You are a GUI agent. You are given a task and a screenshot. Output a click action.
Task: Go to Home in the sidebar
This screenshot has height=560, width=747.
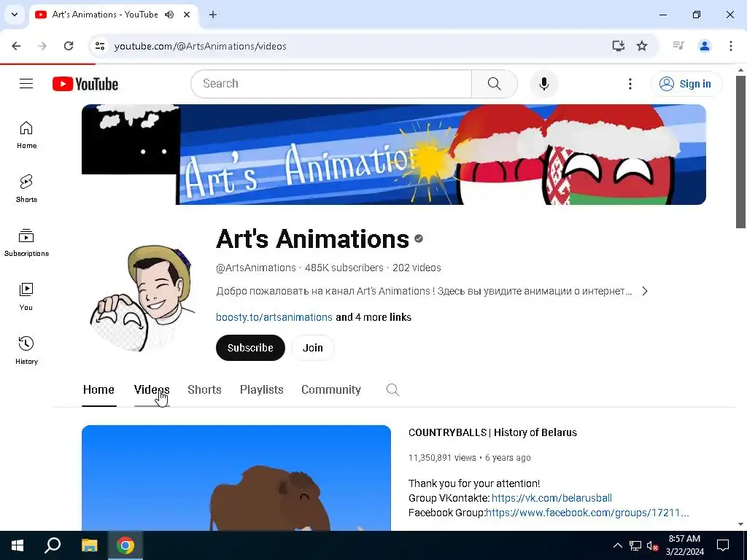pos(26,135)
